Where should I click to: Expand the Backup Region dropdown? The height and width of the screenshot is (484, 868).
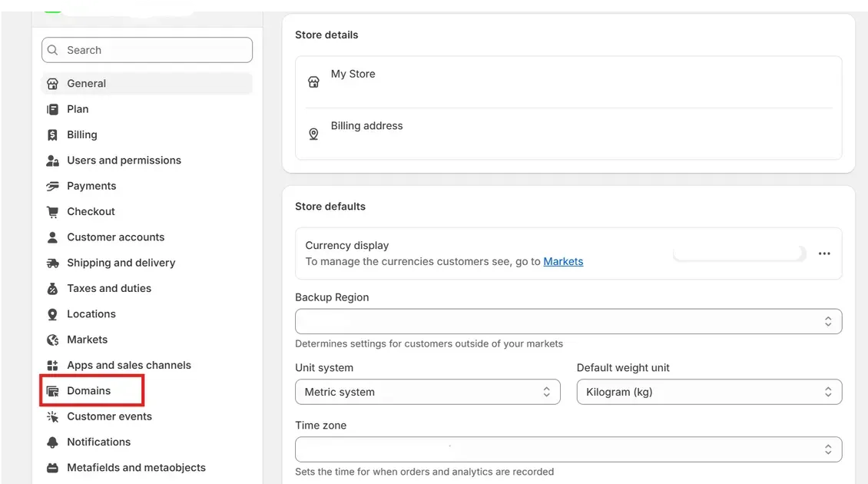tap(568, 321)
